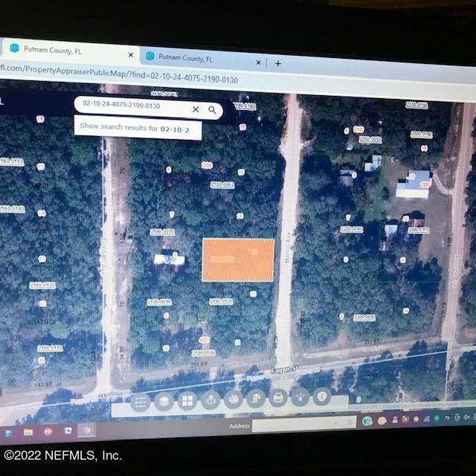
Task: Click parcel label 2200-0110
Action: tap(419, 230)
